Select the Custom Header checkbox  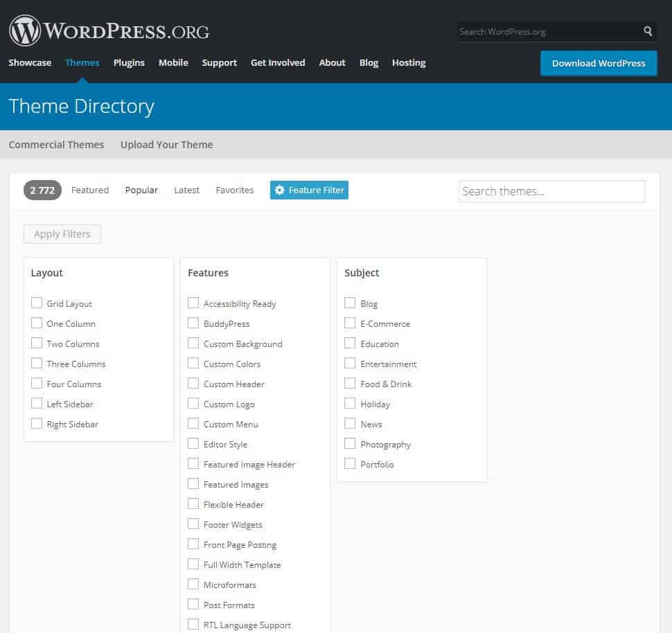[x=193, y=384]
